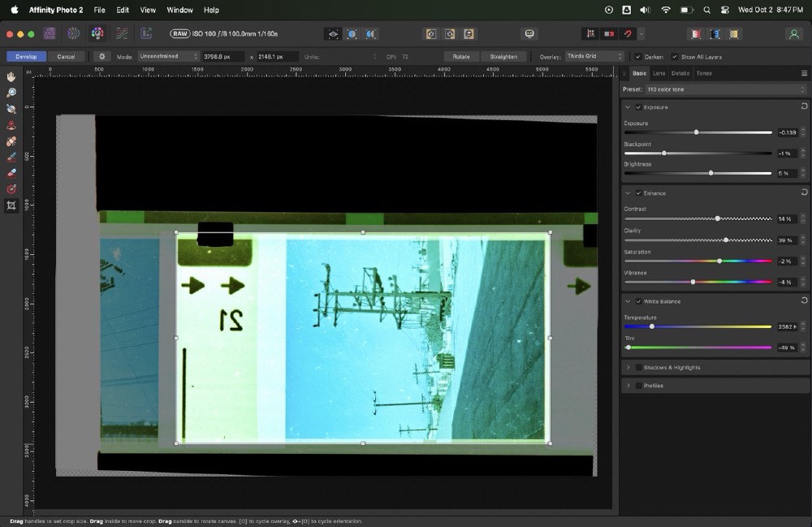This screenshot has width=812, height=527.
Task: Show clipped highlights red icon
Action: click(696, 34)
